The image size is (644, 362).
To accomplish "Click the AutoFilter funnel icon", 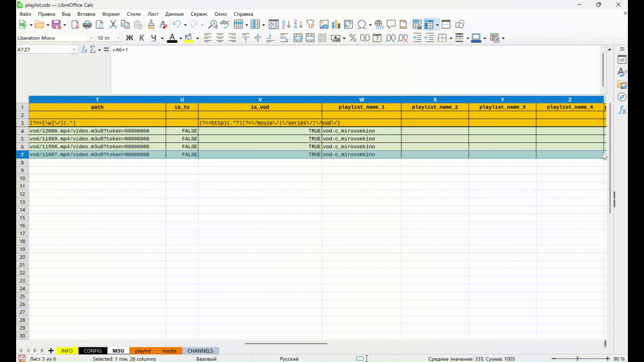I will click(x=310, y=24).
